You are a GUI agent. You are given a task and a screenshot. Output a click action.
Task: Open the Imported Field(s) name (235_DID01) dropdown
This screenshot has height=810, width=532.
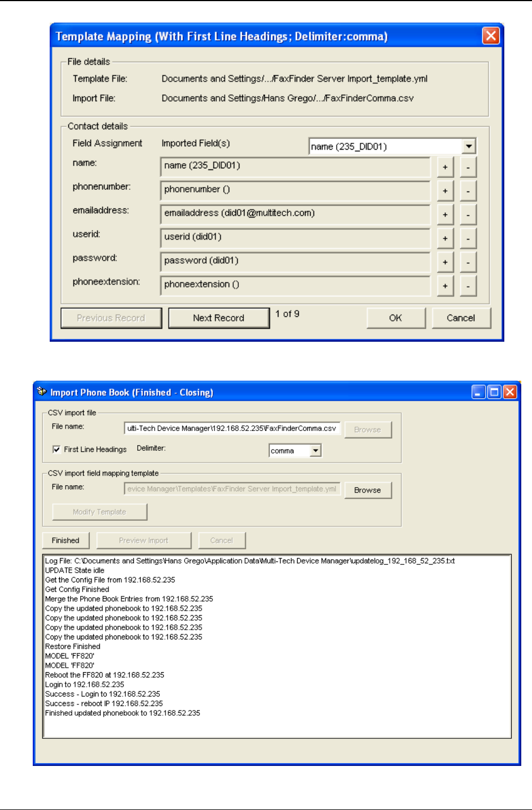[x=468, y=146]
